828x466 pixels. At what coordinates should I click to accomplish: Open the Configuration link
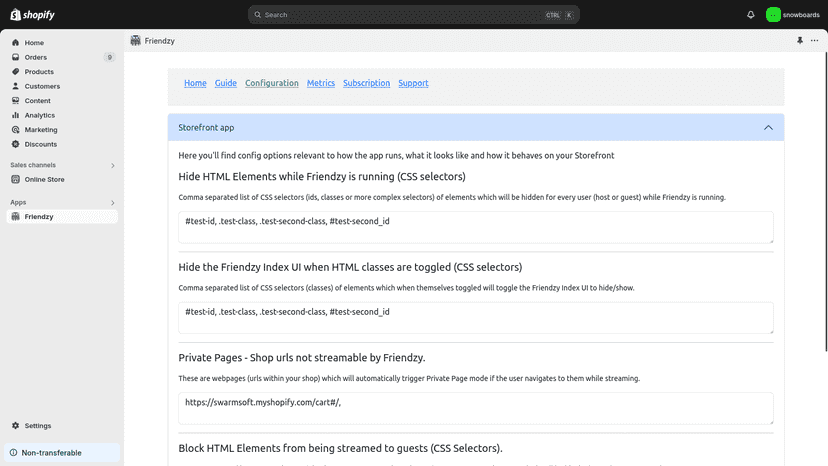271,83
